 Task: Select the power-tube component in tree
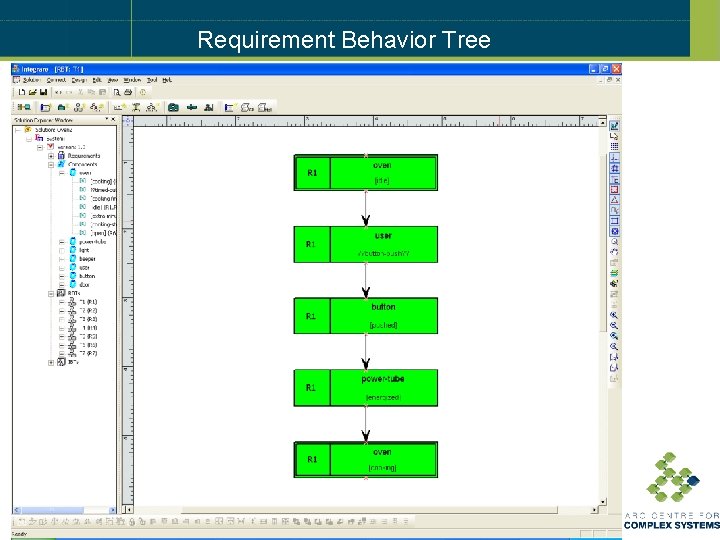(x=92, y=242)
